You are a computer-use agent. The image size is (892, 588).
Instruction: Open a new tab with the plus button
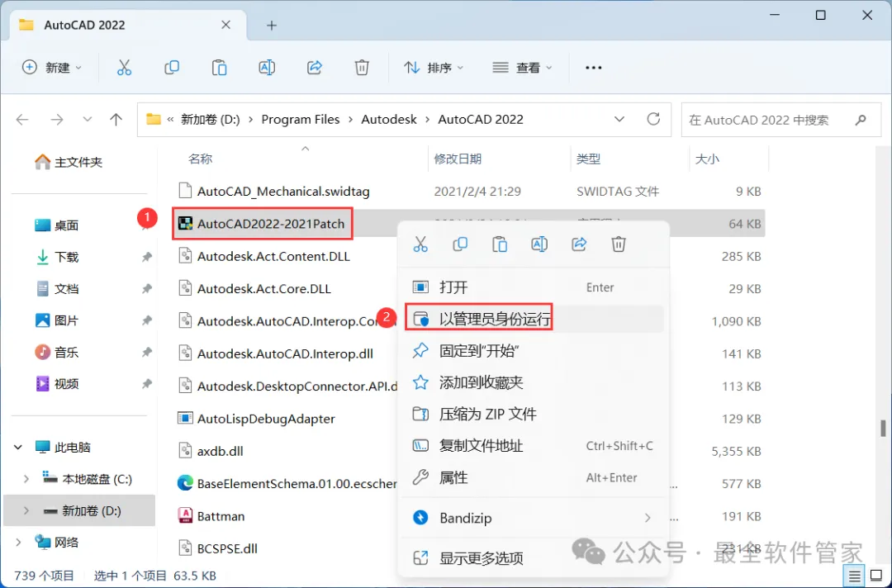272,26
